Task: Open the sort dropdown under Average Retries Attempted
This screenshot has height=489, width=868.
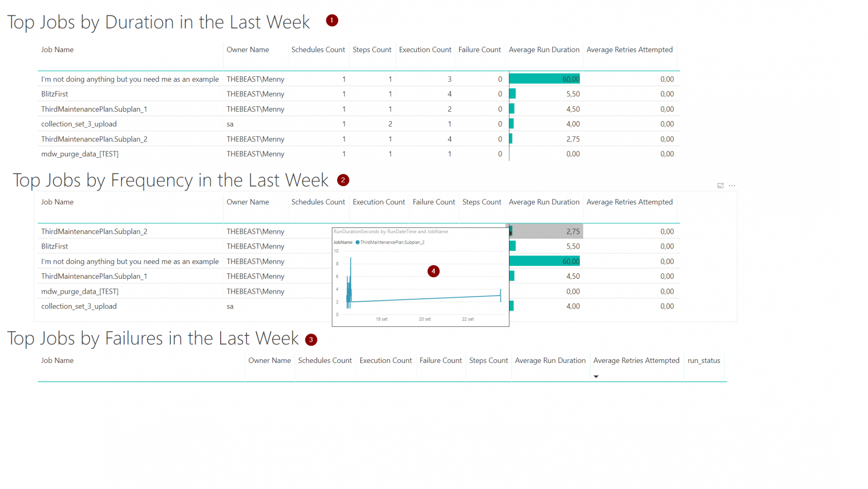Action: tap(596, 376)
